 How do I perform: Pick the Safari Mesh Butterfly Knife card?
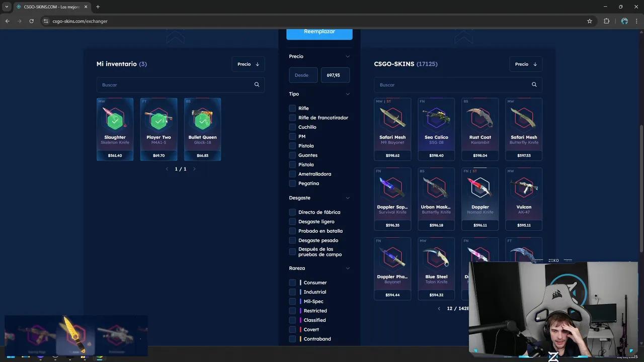524,129
